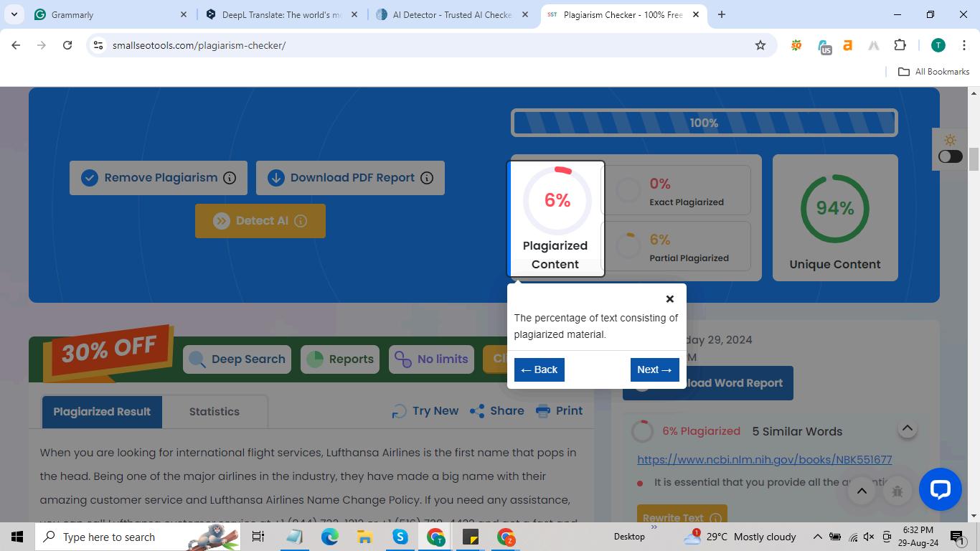Click the Partial Plagiarized 6% card

[676, 246]
